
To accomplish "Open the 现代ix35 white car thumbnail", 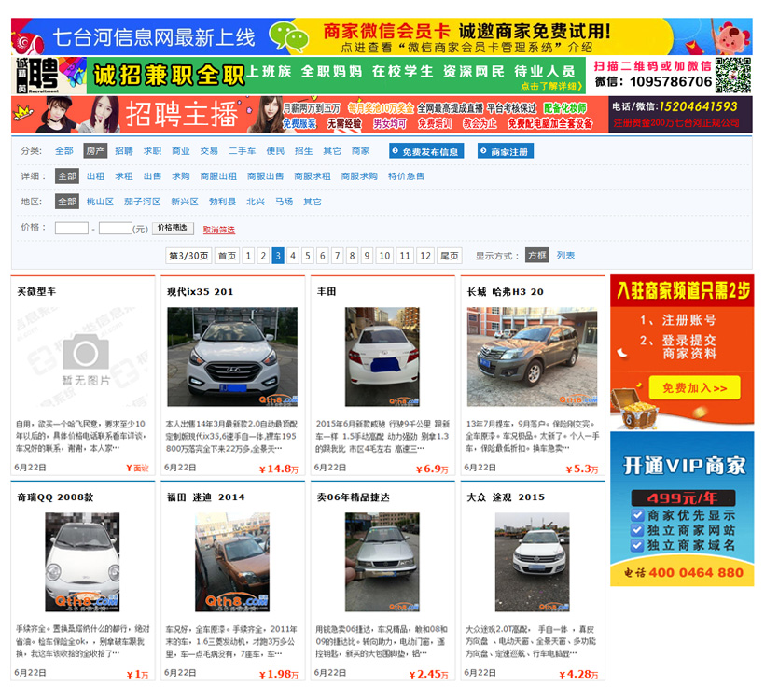I will (231, 357).
